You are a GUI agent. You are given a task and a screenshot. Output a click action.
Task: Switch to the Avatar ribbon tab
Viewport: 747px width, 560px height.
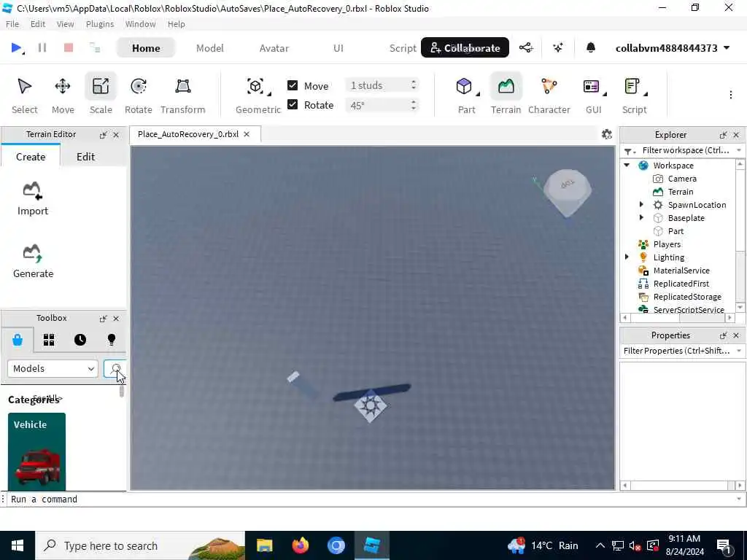(x=274, y=48)
